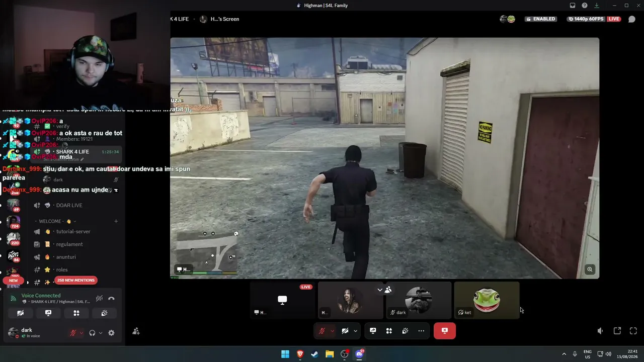Screen dimensions: 644x362
Task: Open the server with 69 mentions badge
Action: coord(14,205)
